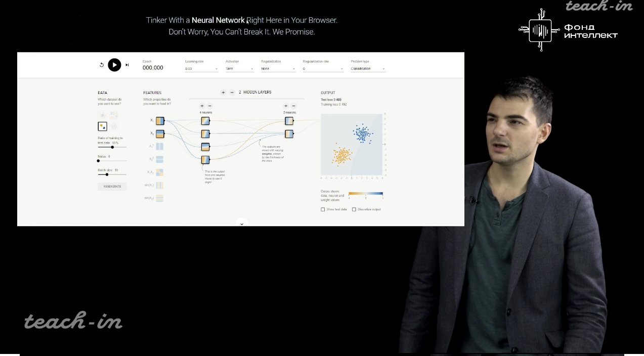Viewport: 644px width, 356px height.
Task: Click the Noise slider handle
Action: pyautogui.click(x=98, y=161)
